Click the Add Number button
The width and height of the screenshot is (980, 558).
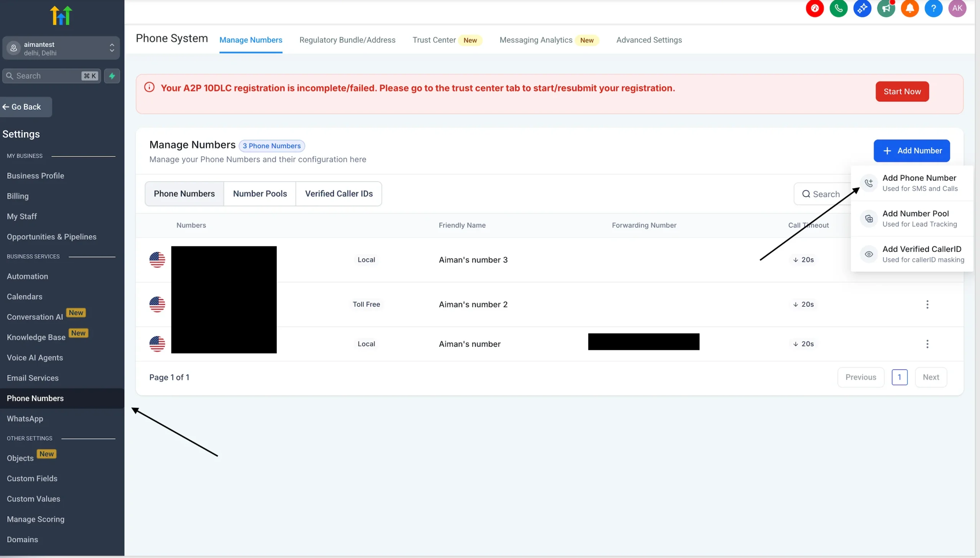[912, 151]
